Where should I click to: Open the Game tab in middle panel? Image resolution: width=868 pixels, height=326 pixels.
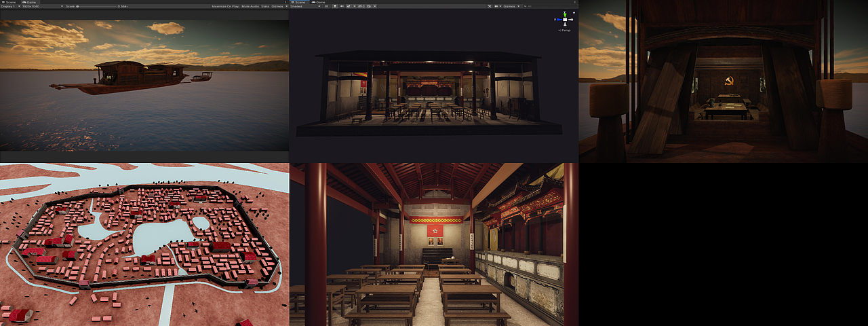pos(319,2)
